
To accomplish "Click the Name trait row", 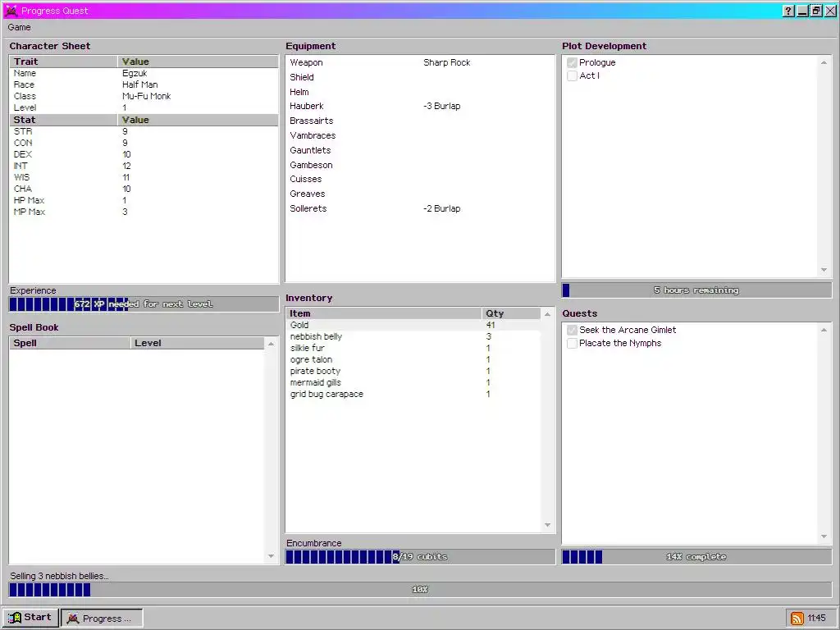I will tap(144, 73).
